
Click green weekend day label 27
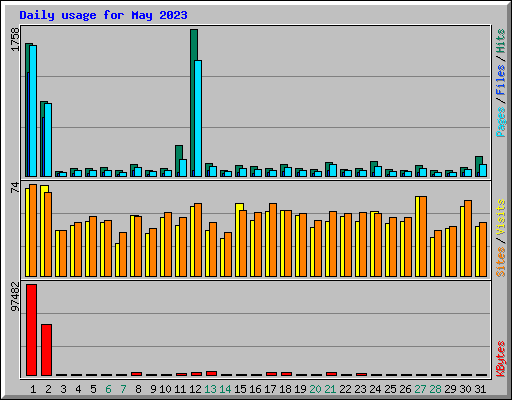420,389
